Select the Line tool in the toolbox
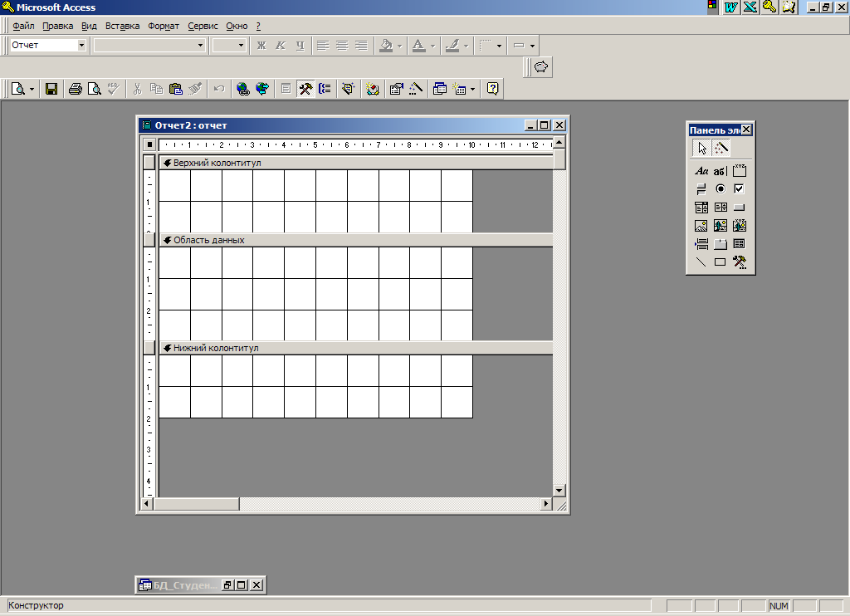850x616 pixels. [x=701, y=262]
